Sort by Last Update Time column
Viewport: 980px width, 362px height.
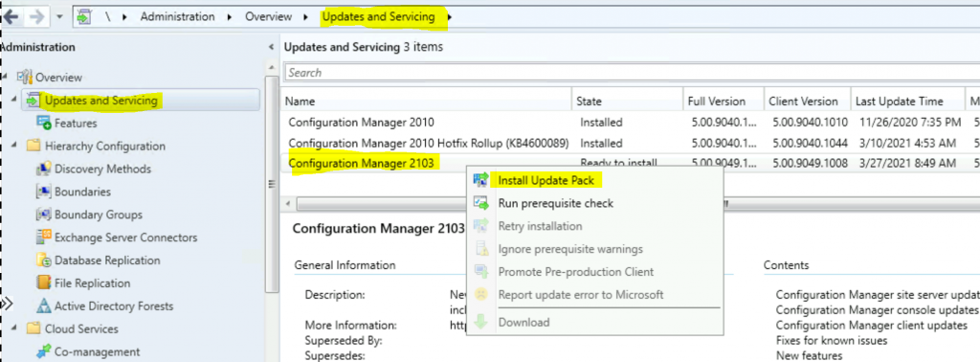908,102
